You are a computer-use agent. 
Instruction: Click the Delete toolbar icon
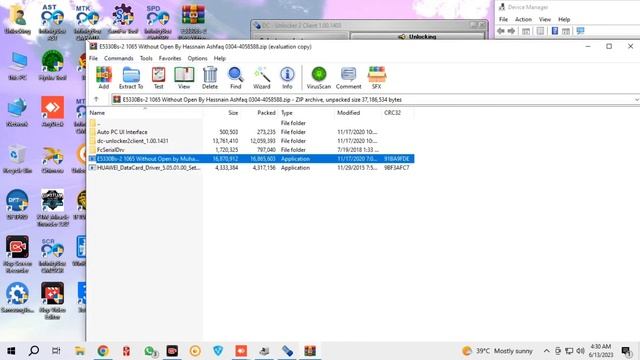click(210, 78)
